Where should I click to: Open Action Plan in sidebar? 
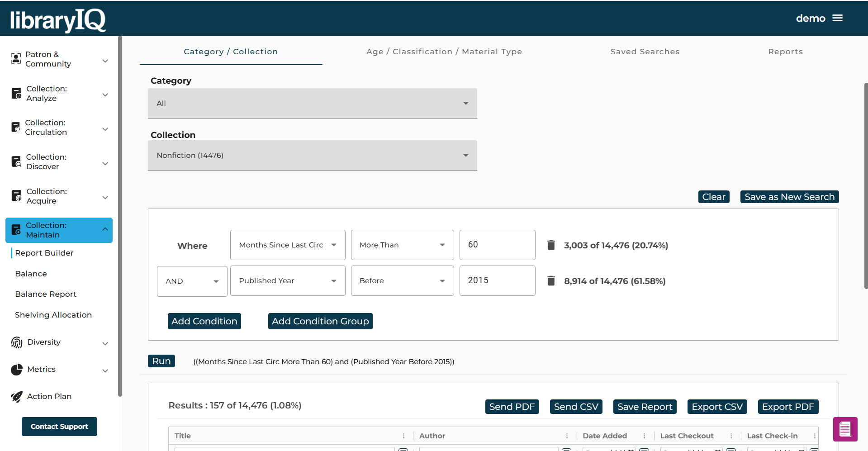49,396
